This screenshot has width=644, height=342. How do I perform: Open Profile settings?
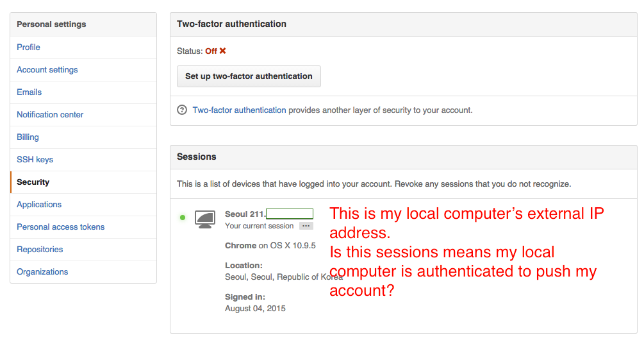[28, 47]
